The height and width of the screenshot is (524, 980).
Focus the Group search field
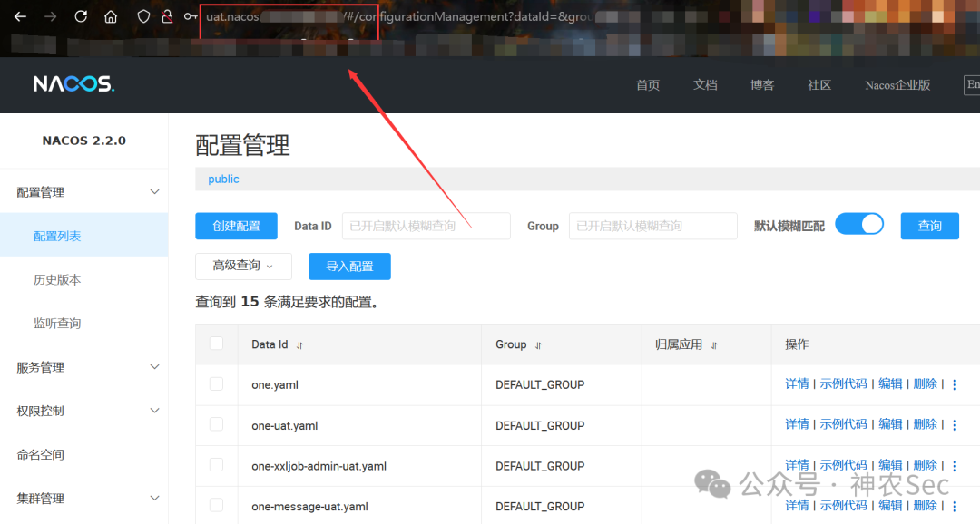(x=653, y=226)
